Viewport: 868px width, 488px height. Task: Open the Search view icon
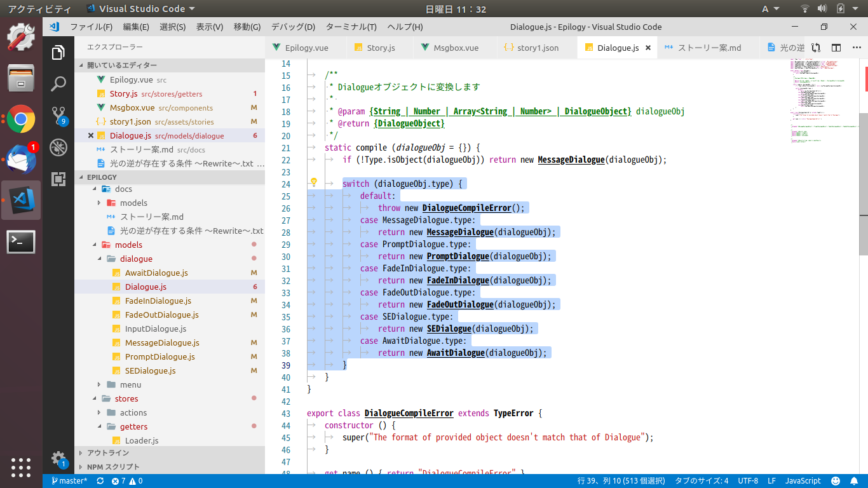pyautogui.click(x=58, y=84)
